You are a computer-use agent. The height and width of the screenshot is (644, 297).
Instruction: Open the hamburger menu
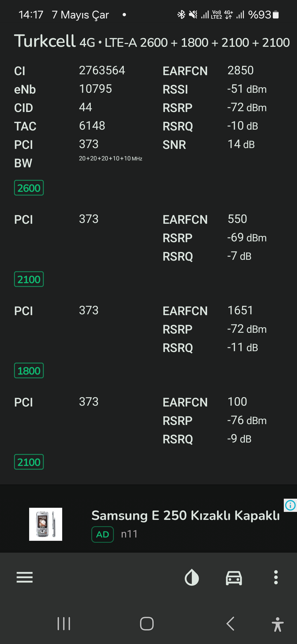coord(24,577)
